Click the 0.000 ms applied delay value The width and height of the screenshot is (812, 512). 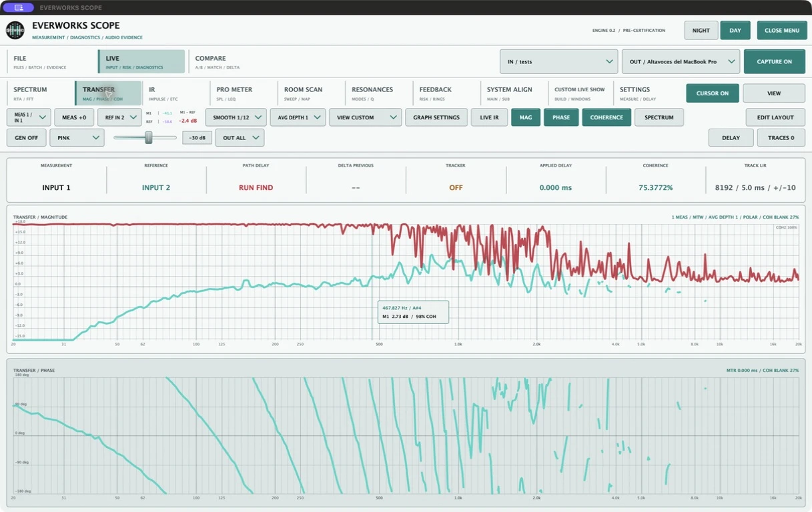coord(556,188)
